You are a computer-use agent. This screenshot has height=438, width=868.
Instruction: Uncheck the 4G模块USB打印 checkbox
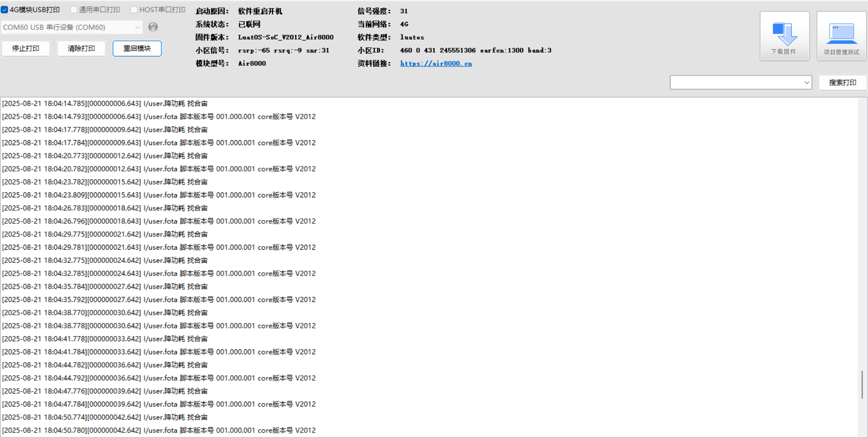(x=5, y=10)
